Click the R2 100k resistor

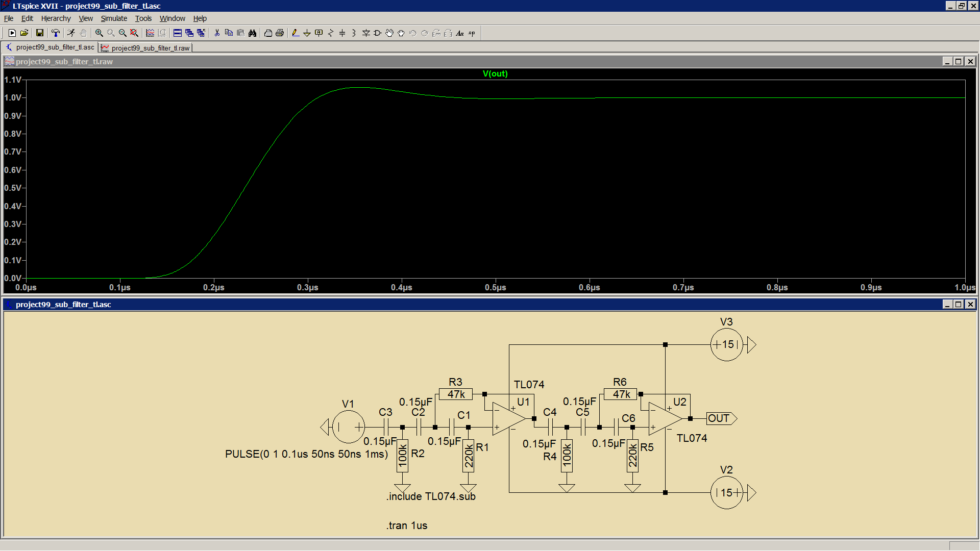tap(402, 456)
